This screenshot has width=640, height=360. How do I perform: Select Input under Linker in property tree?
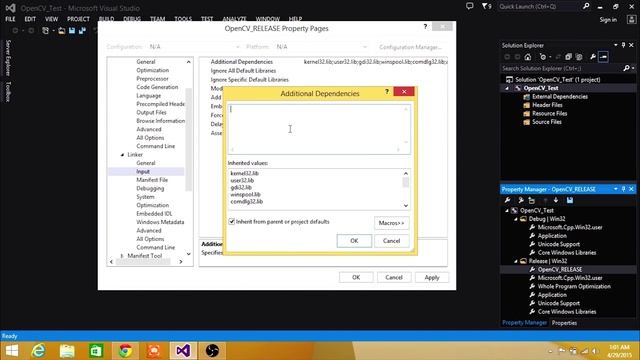(143, 171)
